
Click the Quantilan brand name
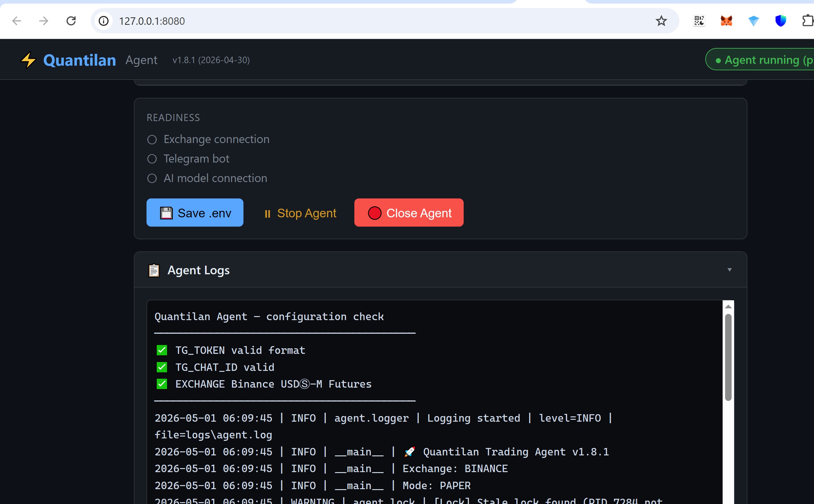click(x=80, y=60)
